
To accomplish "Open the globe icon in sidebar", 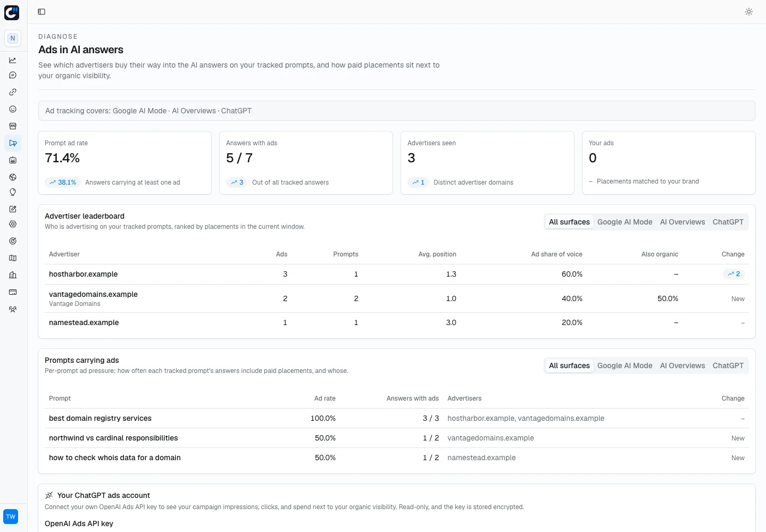I will [x=13, y=177].
